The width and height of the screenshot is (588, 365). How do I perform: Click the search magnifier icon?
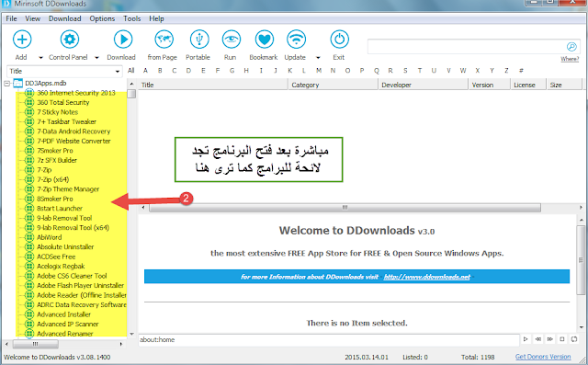[571, 47]
